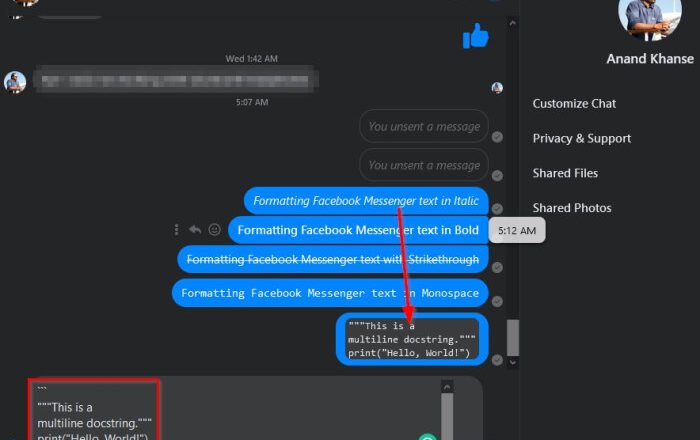Click the blue thumbs-up like sticker
The width and height of the screenshot is (700, 440).
[475, 35]
